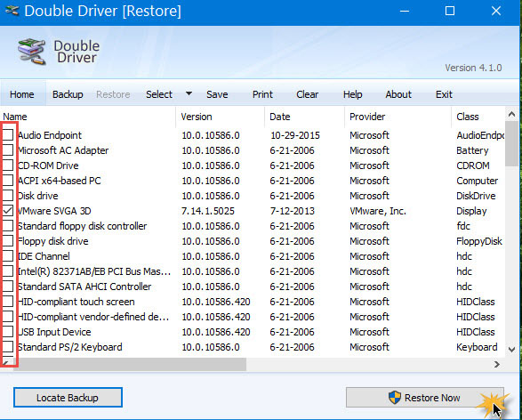Click the vertical scrollbar thumb
The image size is (522, 420).
tap(511, 143)
